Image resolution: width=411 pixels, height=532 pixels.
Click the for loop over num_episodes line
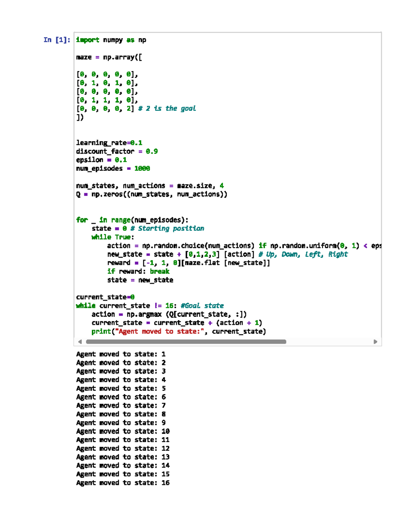[132, 220]
